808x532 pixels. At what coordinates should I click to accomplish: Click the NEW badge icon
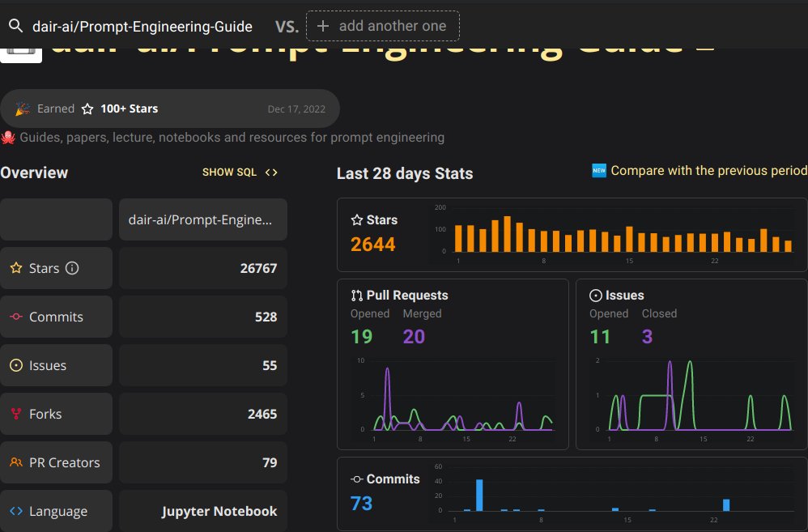pyautogui.click(x=599, y=171)
